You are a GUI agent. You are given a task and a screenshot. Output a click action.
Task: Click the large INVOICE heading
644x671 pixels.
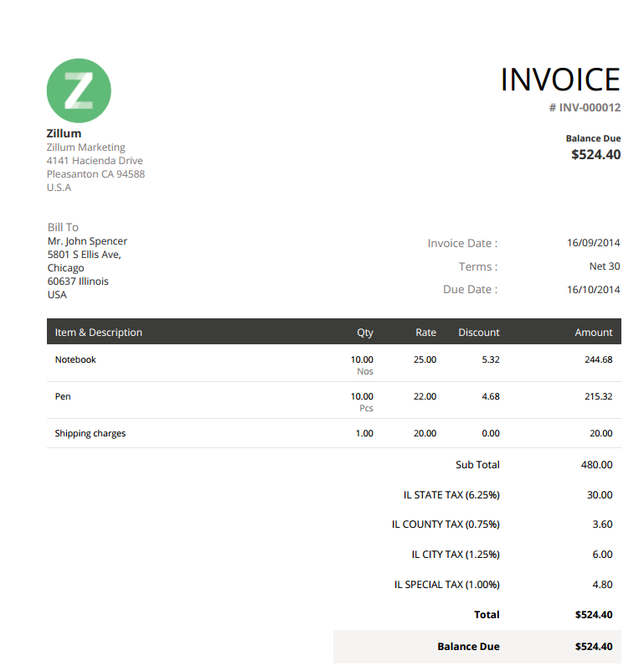[559, 80]
